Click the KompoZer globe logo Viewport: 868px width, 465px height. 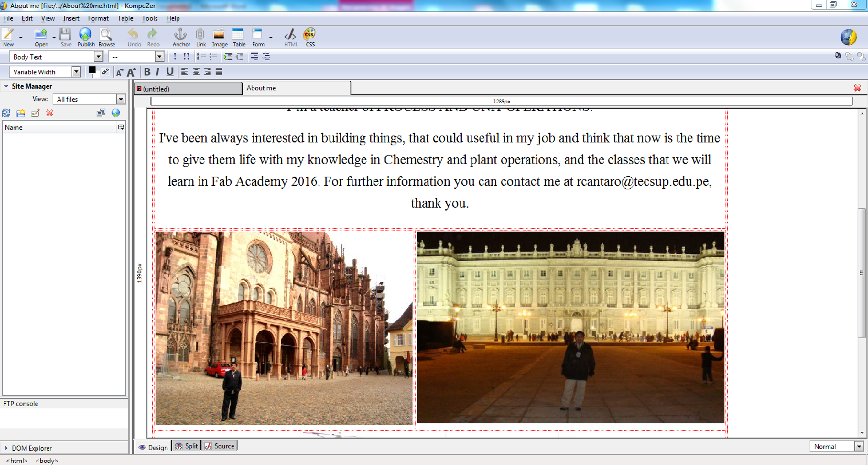click(x=849, y=37)
